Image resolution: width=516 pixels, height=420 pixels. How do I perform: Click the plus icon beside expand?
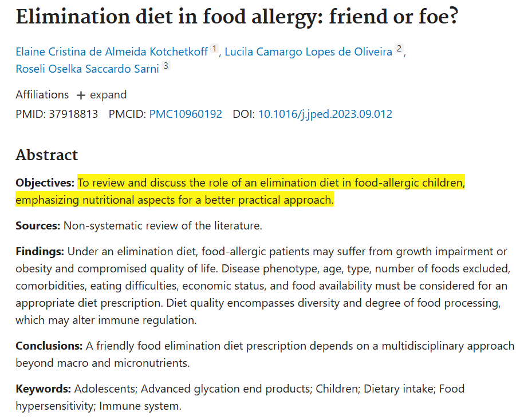(x=81, y=96)
